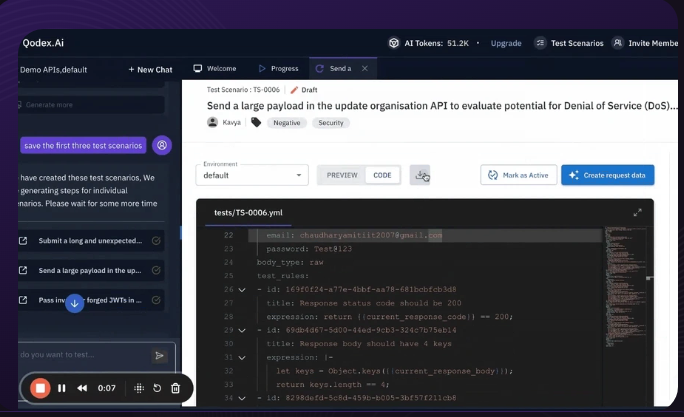Collapse the code fold at line 26

coord(243,289)
